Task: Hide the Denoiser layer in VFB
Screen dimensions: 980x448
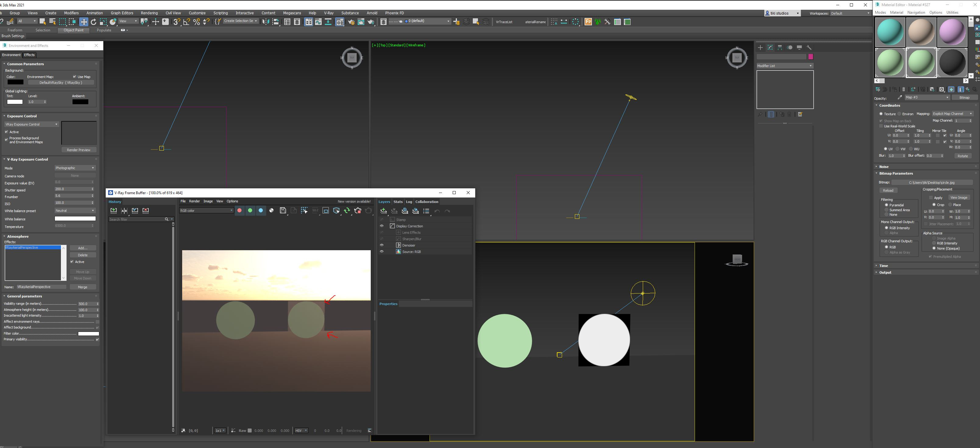Action: pos(382,245)
